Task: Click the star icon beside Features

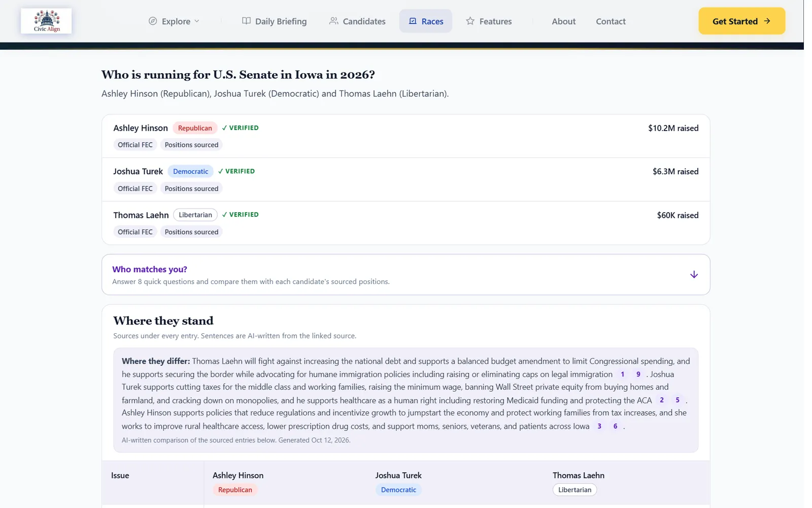Action: (470, 21)
